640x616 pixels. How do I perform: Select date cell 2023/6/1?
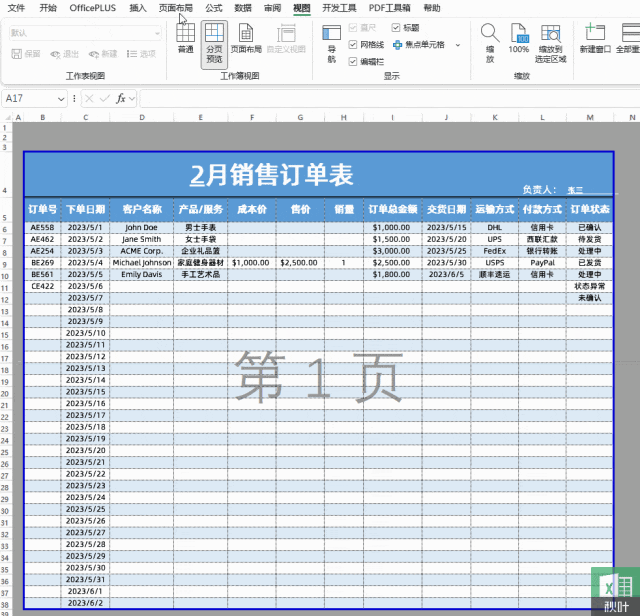(x=85, y=591)
